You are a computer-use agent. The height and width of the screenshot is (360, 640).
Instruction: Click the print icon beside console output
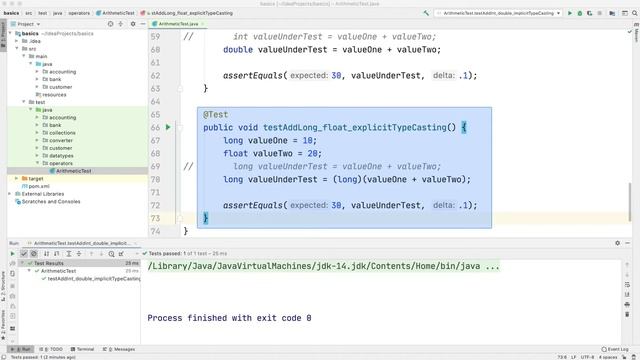627,304
